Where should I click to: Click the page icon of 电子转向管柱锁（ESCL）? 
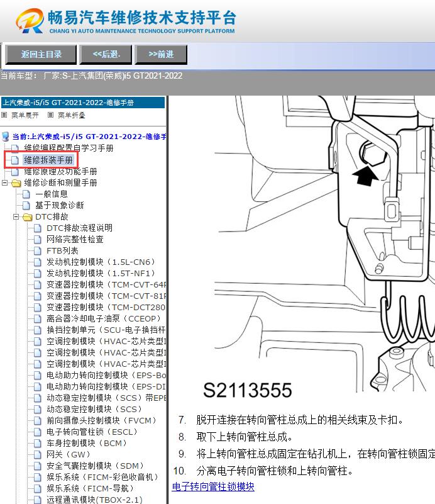(x=38, y=432)
